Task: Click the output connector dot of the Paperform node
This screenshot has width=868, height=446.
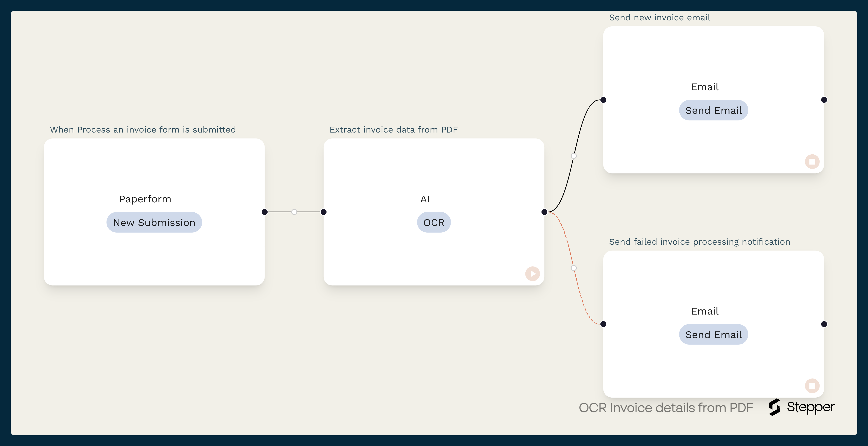Action: [265, 212]
